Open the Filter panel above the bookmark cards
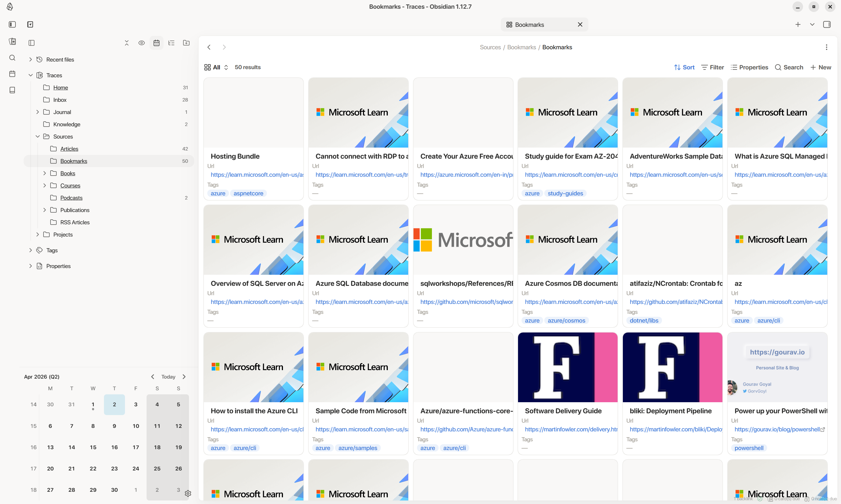The width and height of the screenshot is (841, 504). [x=712, y=67]
